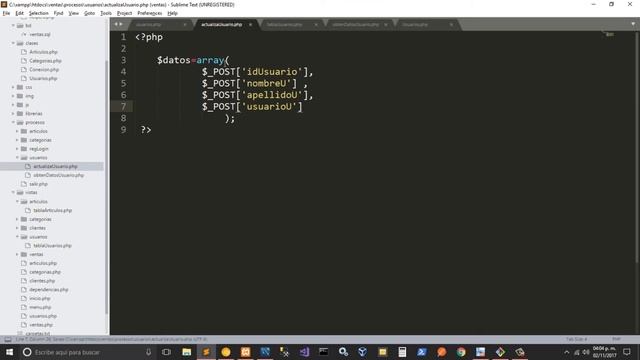Click the sidebar vertical scrollbar
This screenshot has height=360, width=640.
[x=107, y=187]
